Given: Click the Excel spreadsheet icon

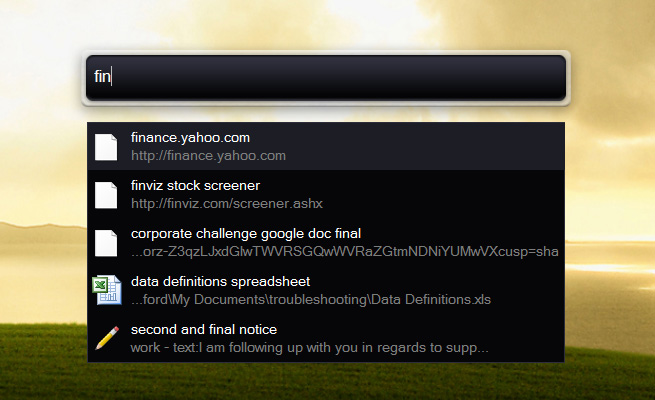Looking at the screenshot, I should (x=107, y=290).
